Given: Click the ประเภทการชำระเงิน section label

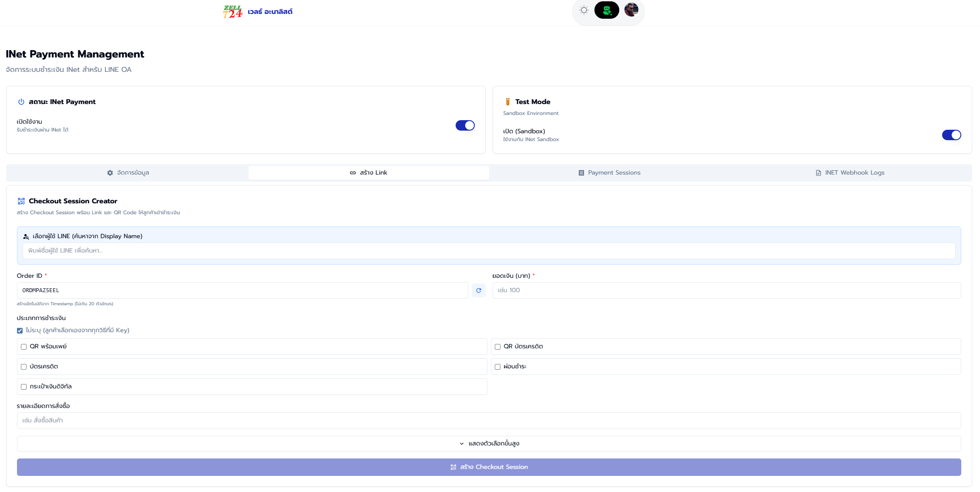Looking at the screenshot, I should click(x=41, y=318).
